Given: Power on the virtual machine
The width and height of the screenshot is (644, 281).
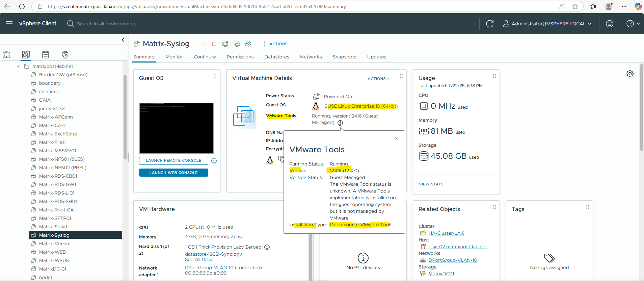Looking at the screenshot, I should point(205,44).
